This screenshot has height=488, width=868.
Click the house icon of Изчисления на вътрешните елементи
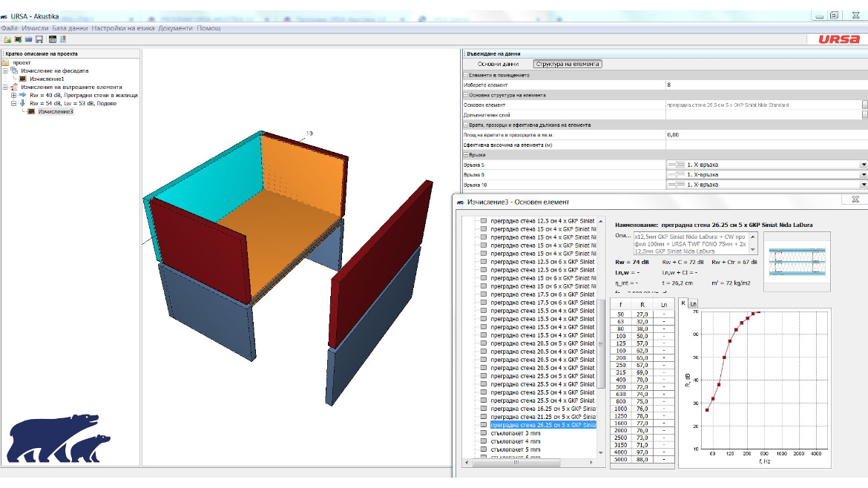click(14, 87)
